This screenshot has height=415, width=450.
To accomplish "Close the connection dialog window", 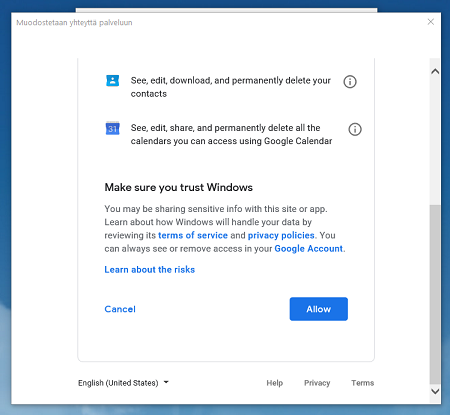I will (x=431, y=22).
